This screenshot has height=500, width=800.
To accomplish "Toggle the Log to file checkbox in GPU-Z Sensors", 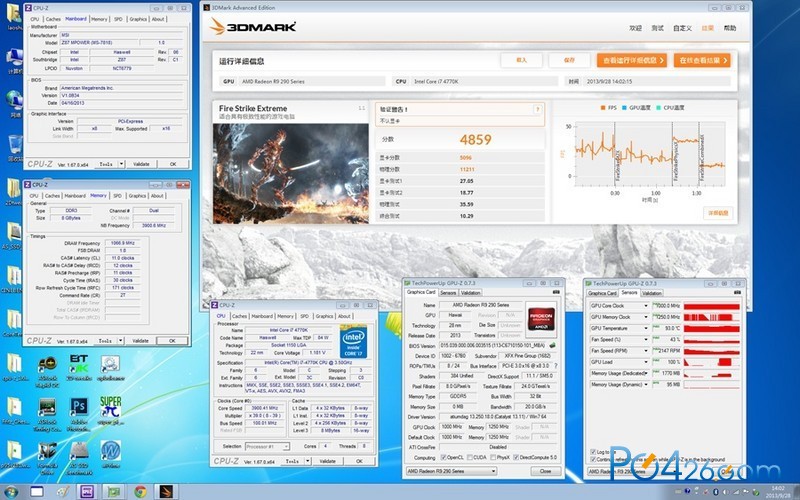I will point(593,452).
